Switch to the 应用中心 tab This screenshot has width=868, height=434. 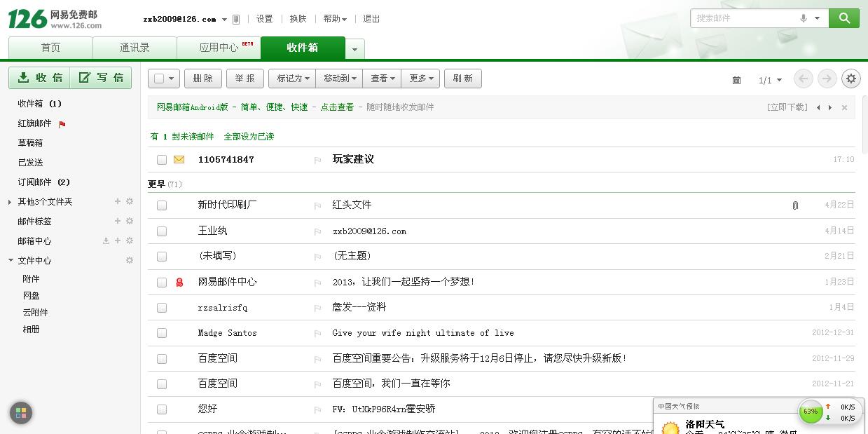point(219,48)
